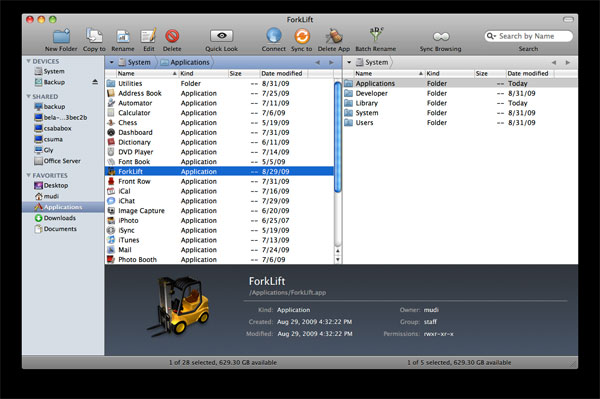Sort right pane by Date modified column

click(530, 73)
